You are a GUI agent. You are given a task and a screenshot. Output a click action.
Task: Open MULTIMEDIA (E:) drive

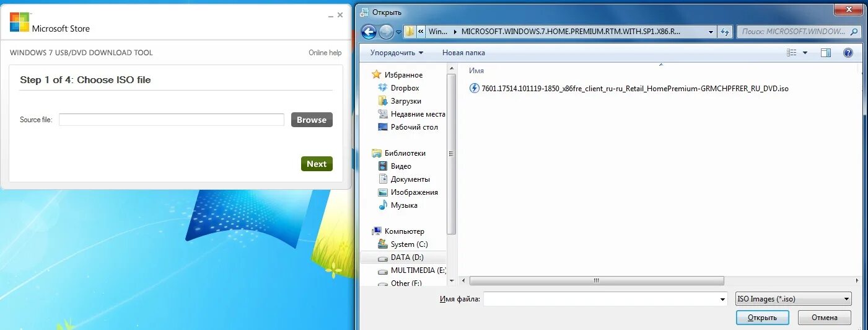[418, 270]
